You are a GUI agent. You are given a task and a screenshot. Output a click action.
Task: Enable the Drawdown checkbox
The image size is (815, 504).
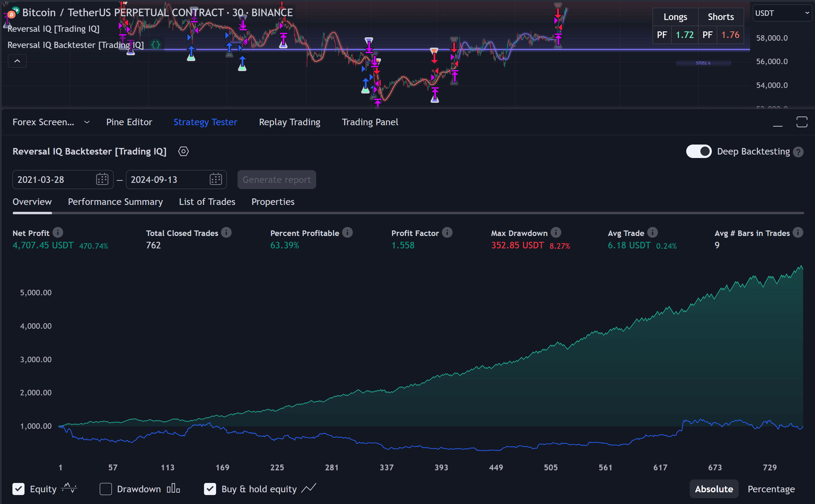tap(106, 489)
